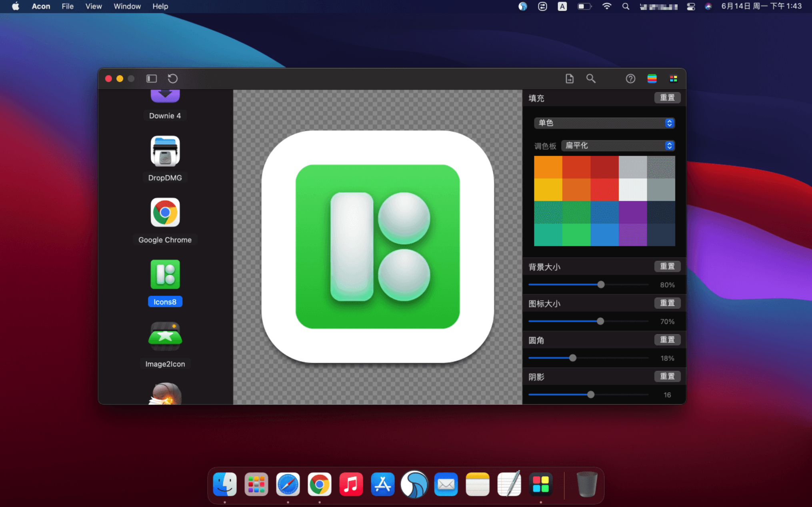Select Google Chrome icon in sidebar

[165, 213]
